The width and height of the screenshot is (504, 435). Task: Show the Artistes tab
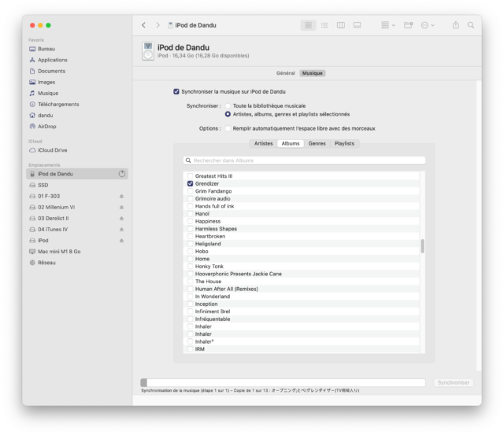click(x=264, y=143)
